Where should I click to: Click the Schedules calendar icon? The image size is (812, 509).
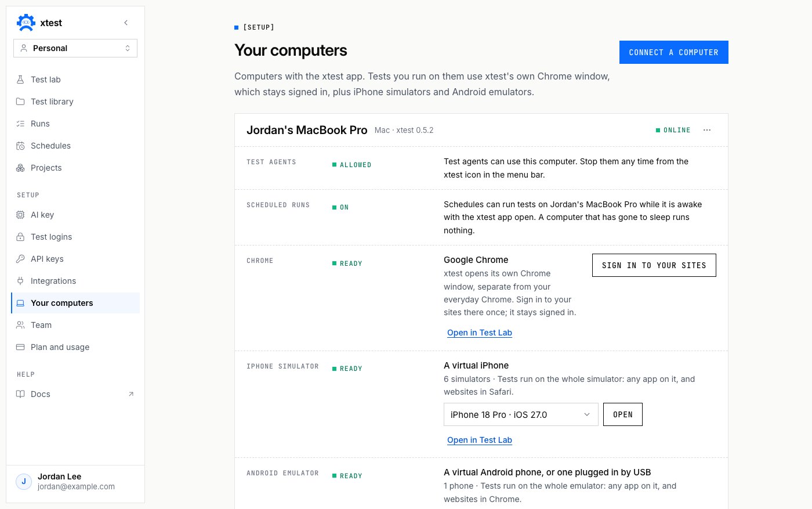(x=20, y=146)
